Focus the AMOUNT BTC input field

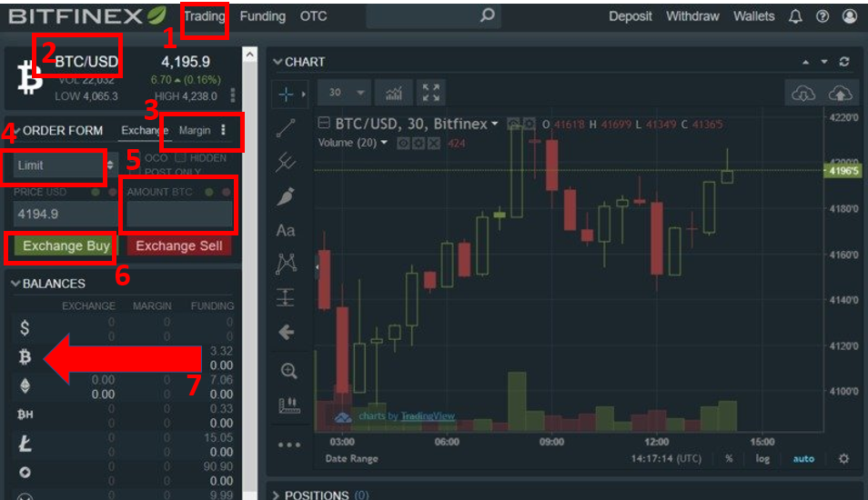click(x=179, y=214)
